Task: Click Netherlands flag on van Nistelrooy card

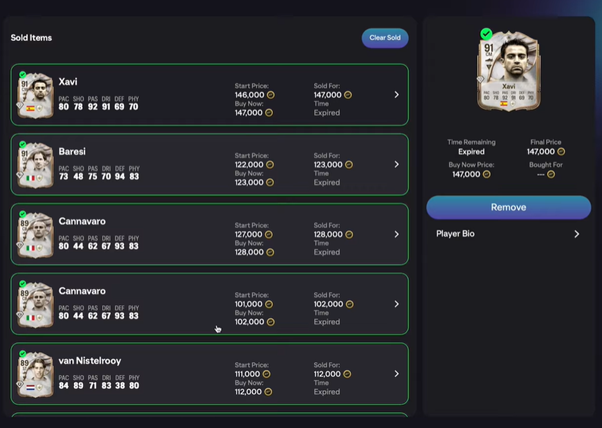Action: (x=30, y=387)
